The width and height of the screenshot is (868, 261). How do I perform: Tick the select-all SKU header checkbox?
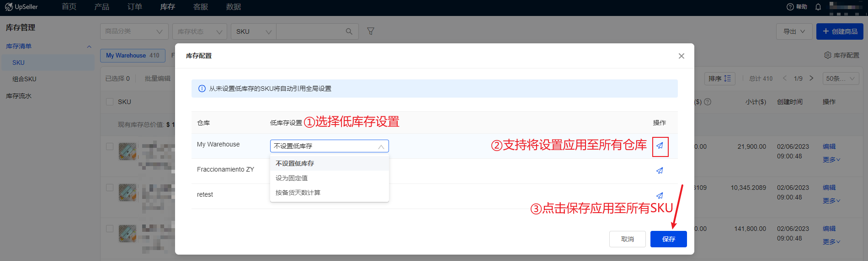tap(110, 102)
